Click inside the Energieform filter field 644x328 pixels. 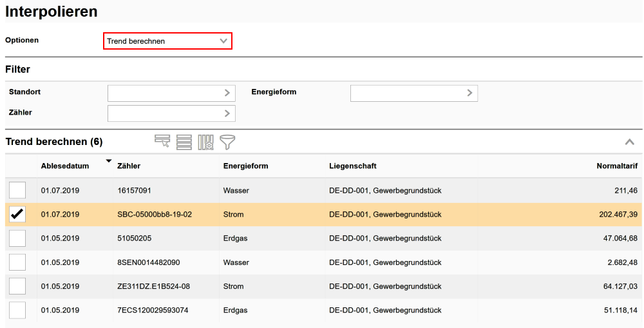[414, 93]
